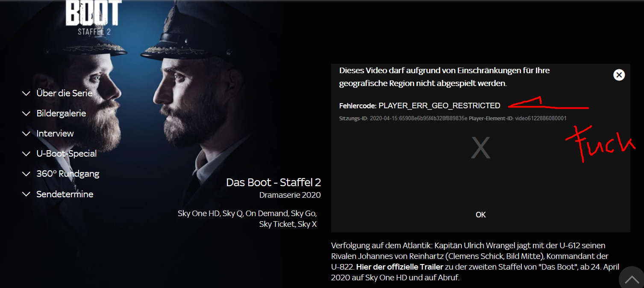644x288 pixels.
Task: Confirm the error with the OK button
Action: 481,215
